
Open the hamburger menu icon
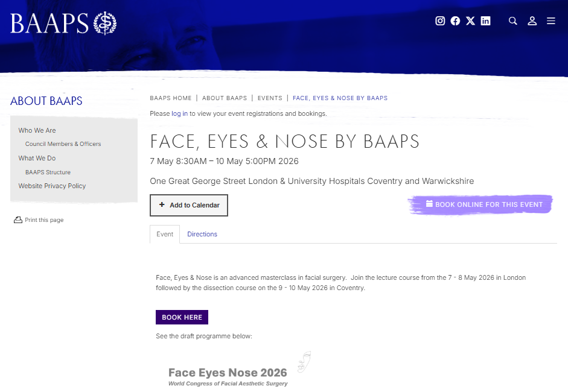click(x=551, y=21)
